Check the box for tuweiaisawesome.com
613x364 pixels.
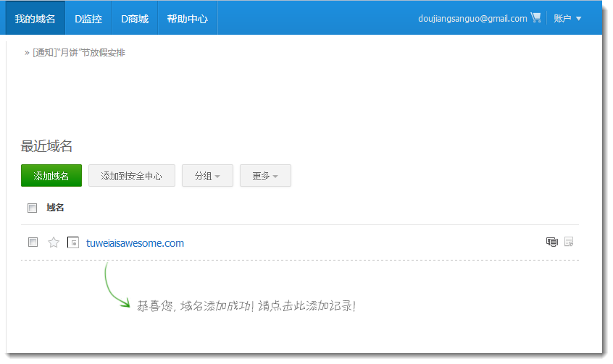pyautogui.click(x=33, y=242)
